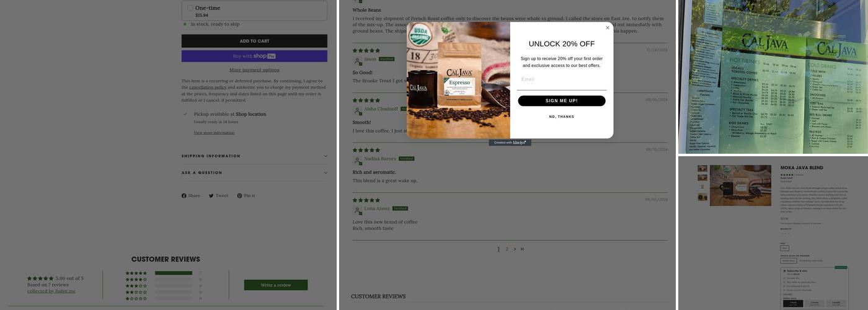Click Nadina Barnes's reviewer avatar icon
The height and width of the screenshot is (310, 868).
(x=357, y=160)
